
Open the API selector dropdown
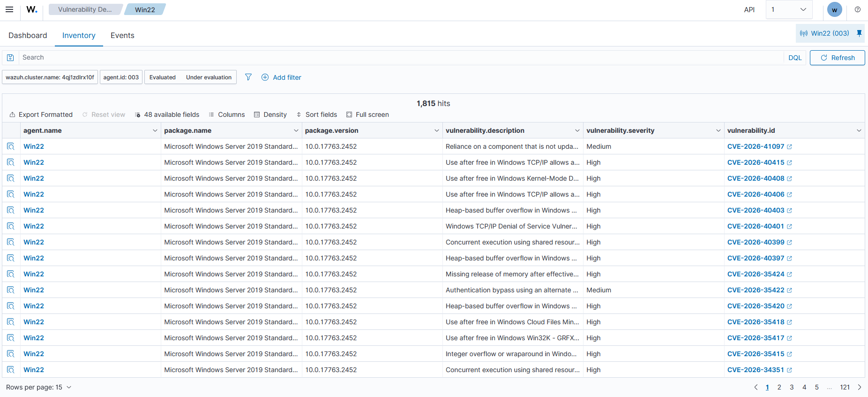tap(789, 9)
